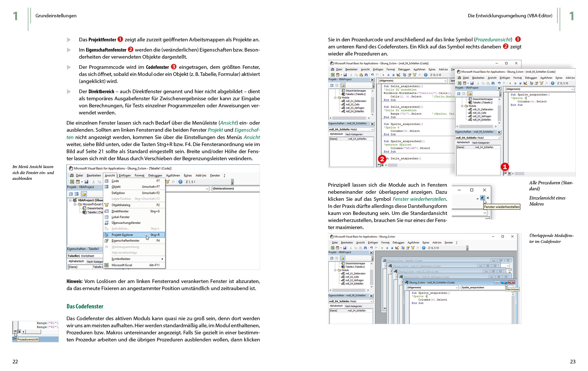588x371 pixels.
Task: Click Full Module view icon below red badge 2
Action: pos(382,165)
